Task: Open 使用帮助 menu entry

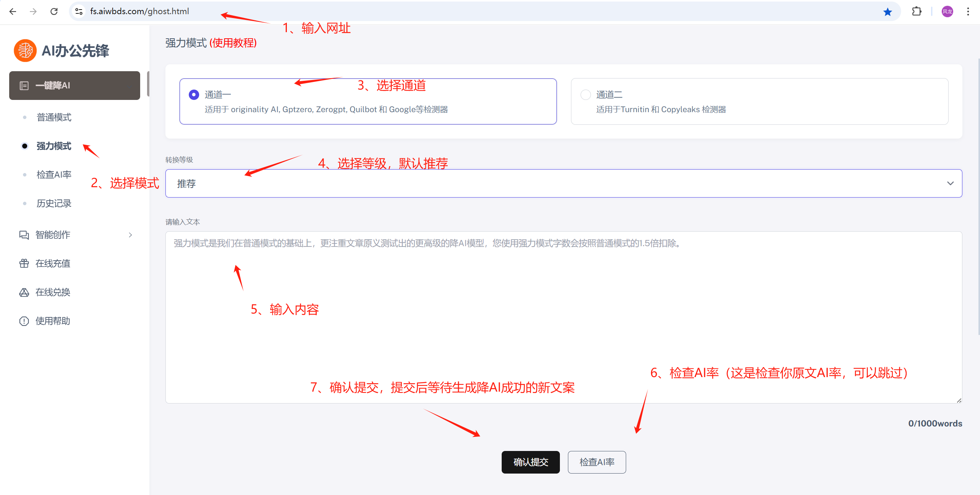Action: (x=53, y=321)
